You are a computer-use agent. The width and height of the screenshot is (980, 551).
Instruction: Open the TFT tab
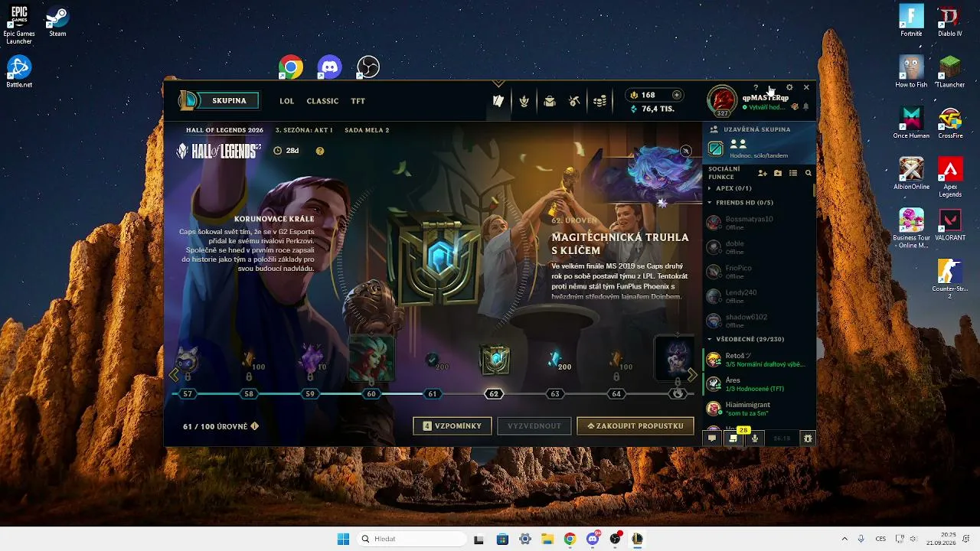pos(358,101)
